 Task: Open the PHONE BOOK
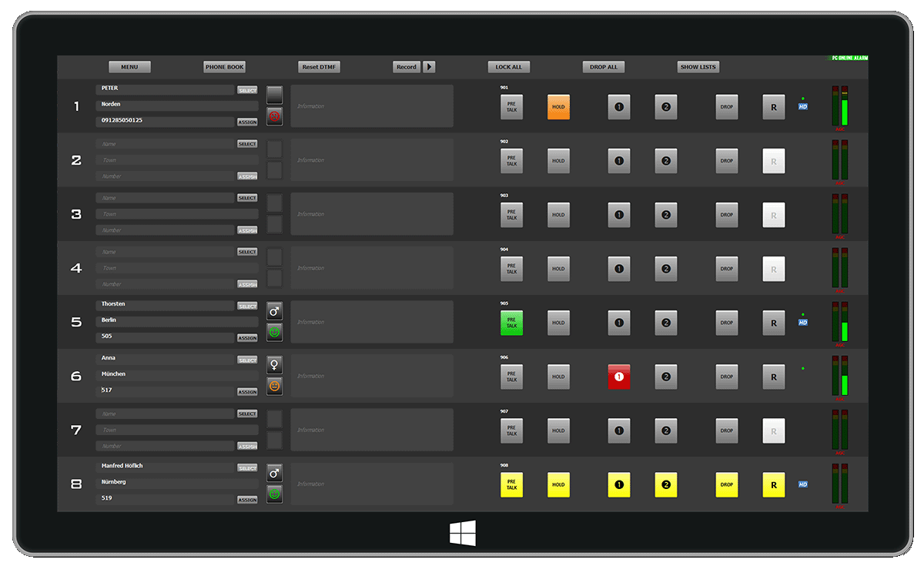tap(225, 67)
